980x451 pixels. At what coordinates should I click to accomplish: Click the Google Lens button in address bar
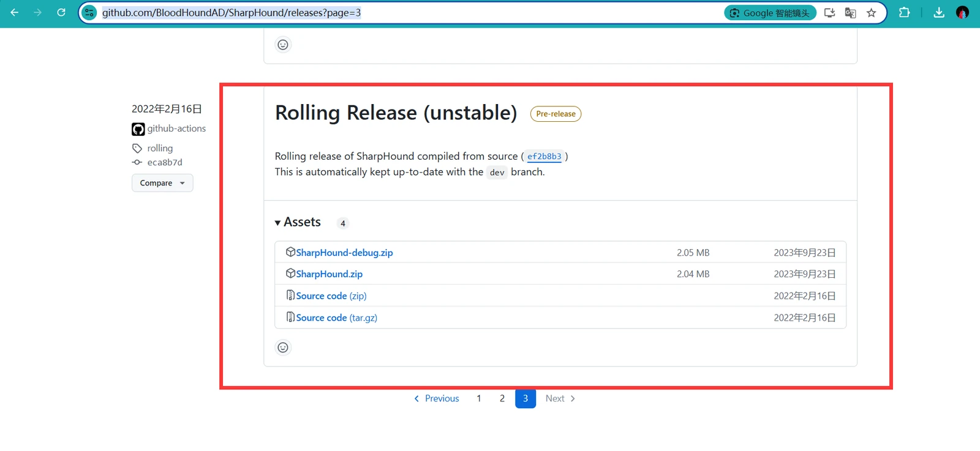pyautogui.click(x=770, y=13)
